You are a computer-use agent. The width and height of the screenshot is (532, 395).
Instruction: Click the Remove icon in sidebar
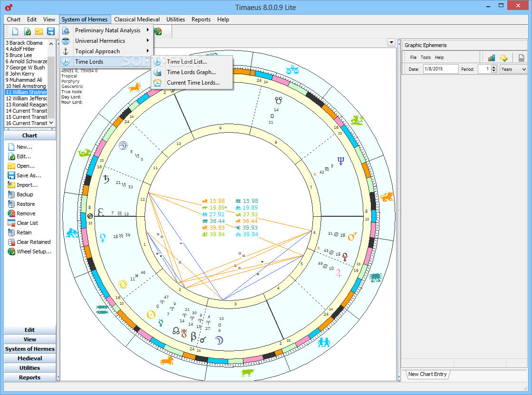11,213
